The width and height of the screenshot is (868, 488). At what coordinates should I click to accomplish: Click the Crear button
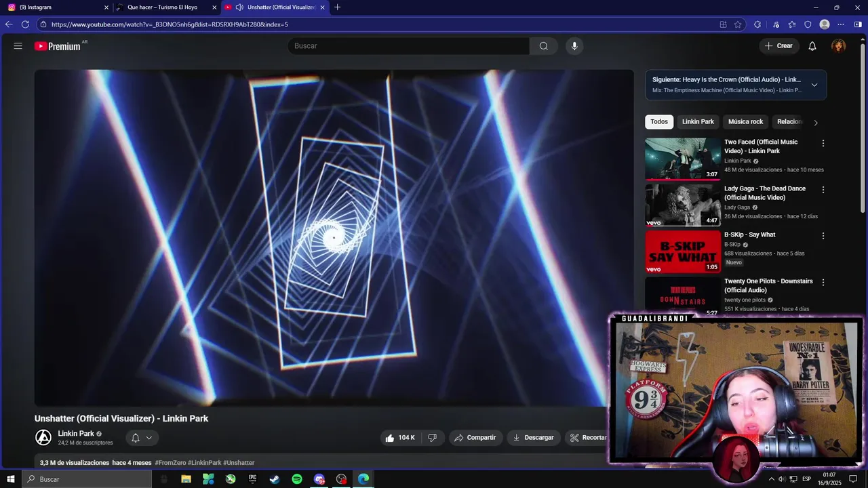click(x=778, y=46)
